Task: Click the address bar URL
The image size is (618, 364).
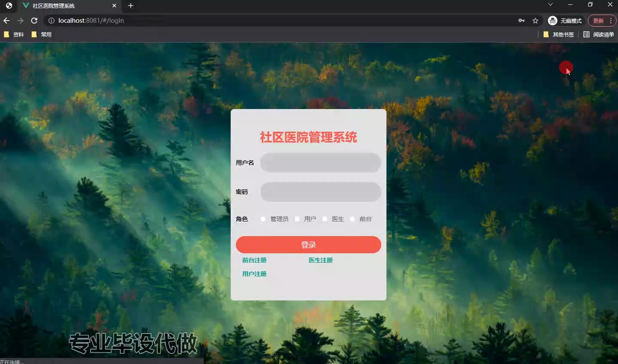Action: (x=91, y=21)
